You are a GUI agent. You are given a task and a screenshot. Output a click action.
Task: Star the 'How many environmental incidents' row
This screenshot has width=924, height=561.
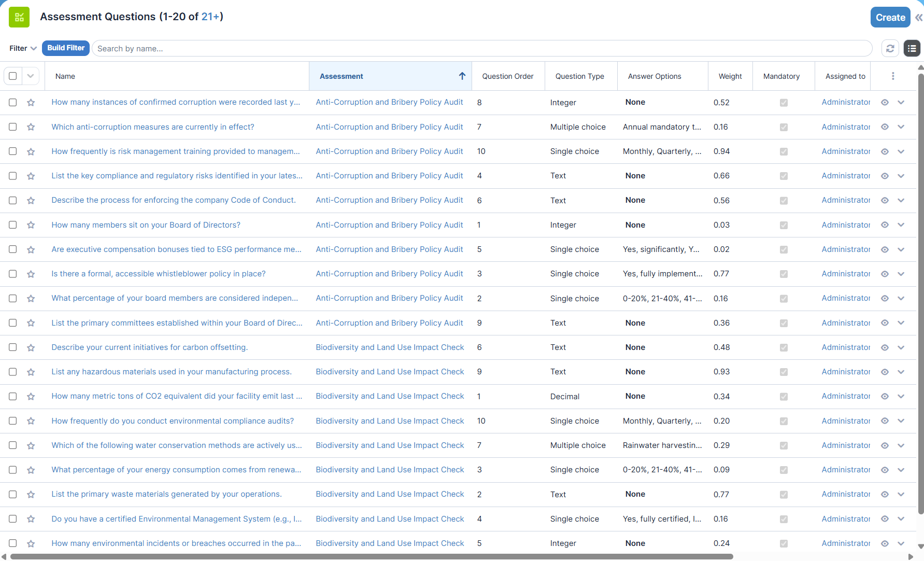31,543
